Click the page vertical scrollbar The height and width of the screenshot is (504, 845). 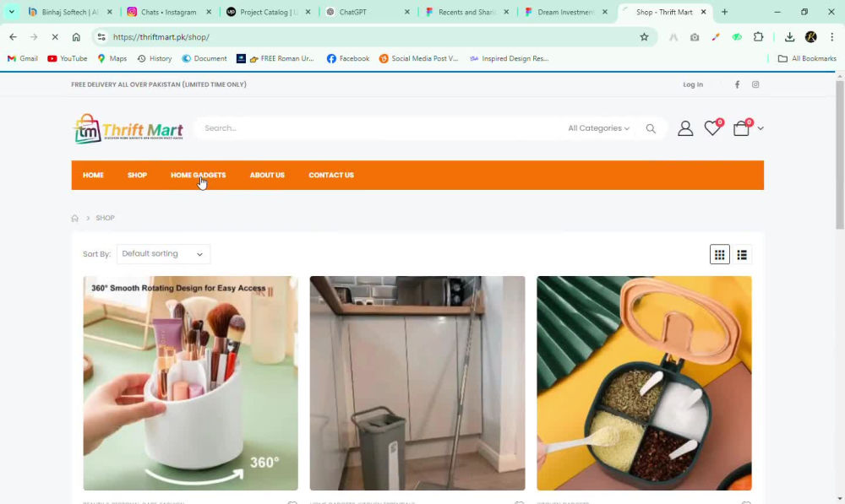pos(840,156)
